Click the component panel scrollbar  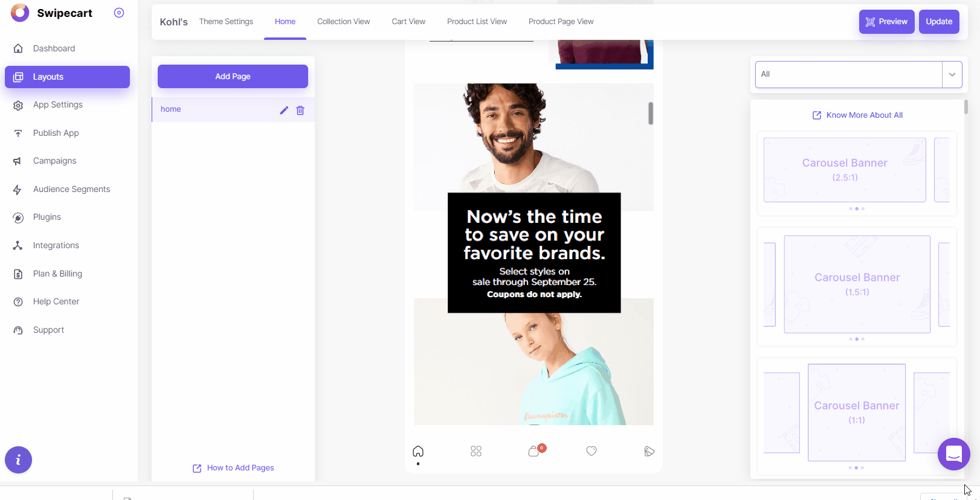tap(966, 107)
